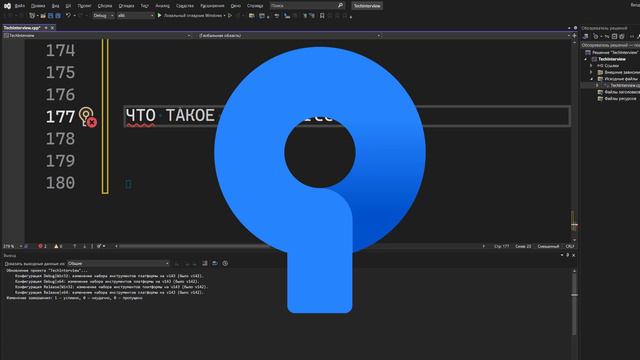Screen dimensions: 640x360
Task: Click the magnifier icon in the search box
Action: point(340,6)
